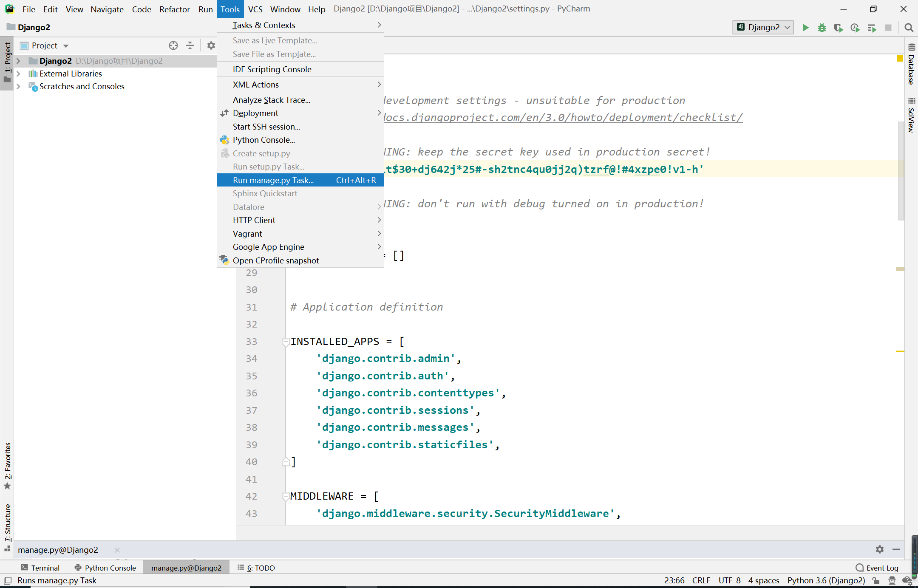Open HTTP Client submenu

pyautogui.click(x=300, y=220)
